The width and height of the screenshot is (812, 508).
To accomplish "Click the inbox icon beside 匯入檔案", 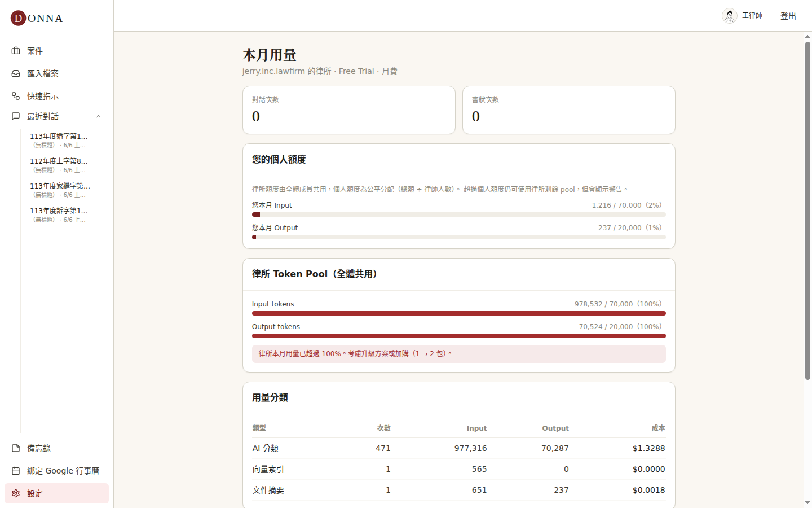I will (16, 73).
